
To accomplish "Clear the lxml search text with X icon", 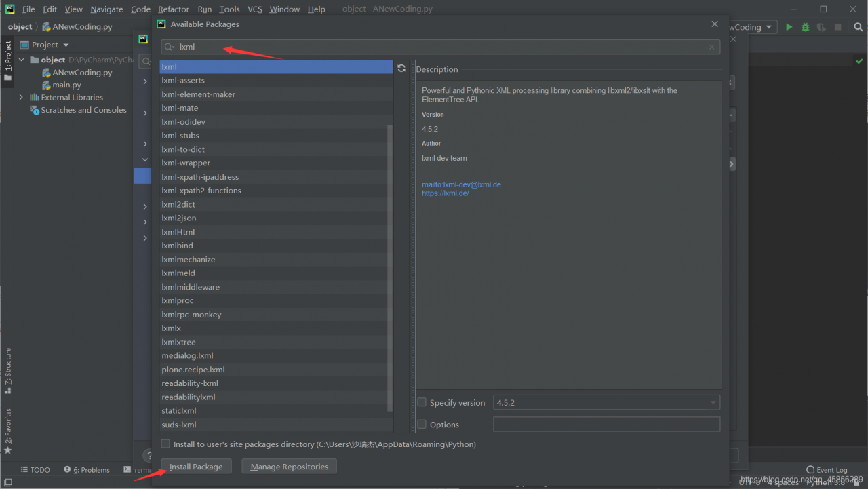I will (x=712, y=47).
